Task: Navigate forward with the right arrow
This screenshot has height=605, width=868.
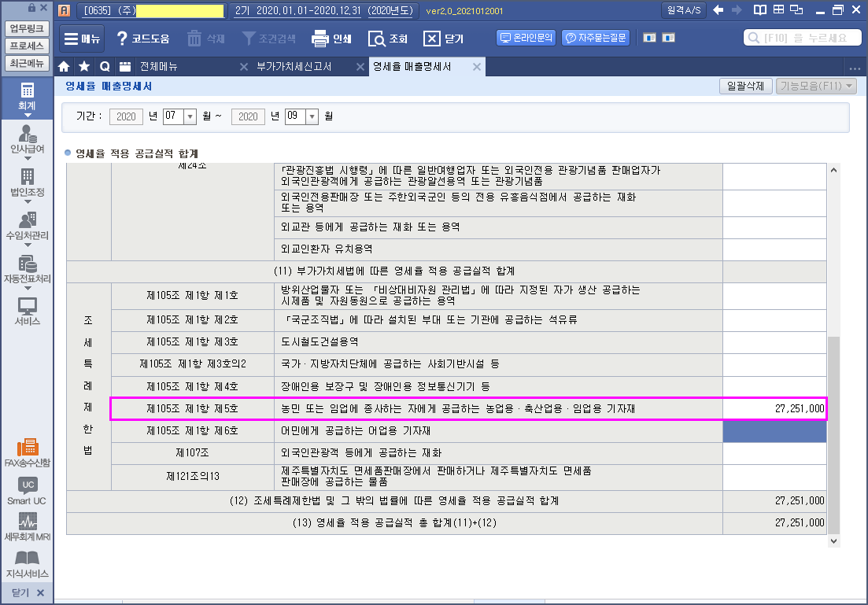Action: pyautogui.click(x=737, y=10)
